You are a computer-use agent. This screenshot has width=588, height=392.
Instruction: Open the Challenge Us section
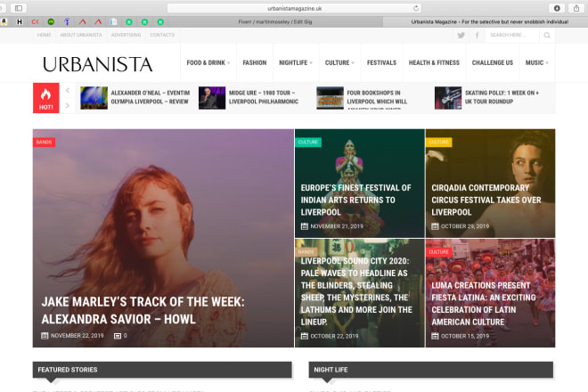[493, 62]
